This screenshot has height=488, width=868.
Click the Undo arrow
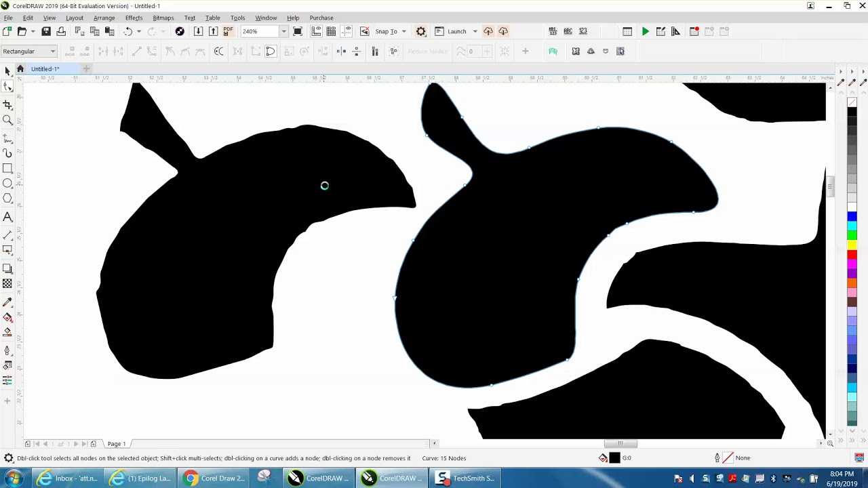tap(127, 31)
